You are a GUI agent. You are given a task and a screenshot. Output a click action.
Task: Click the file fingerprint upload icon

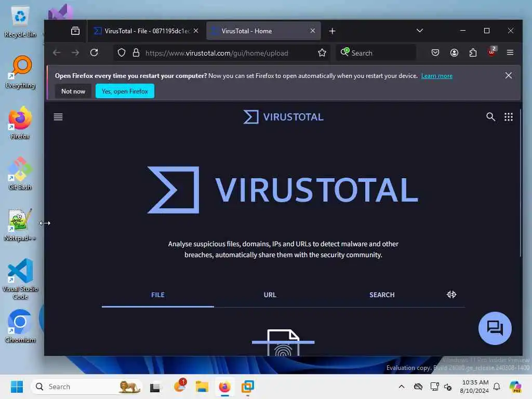click(x=283, y=342)
